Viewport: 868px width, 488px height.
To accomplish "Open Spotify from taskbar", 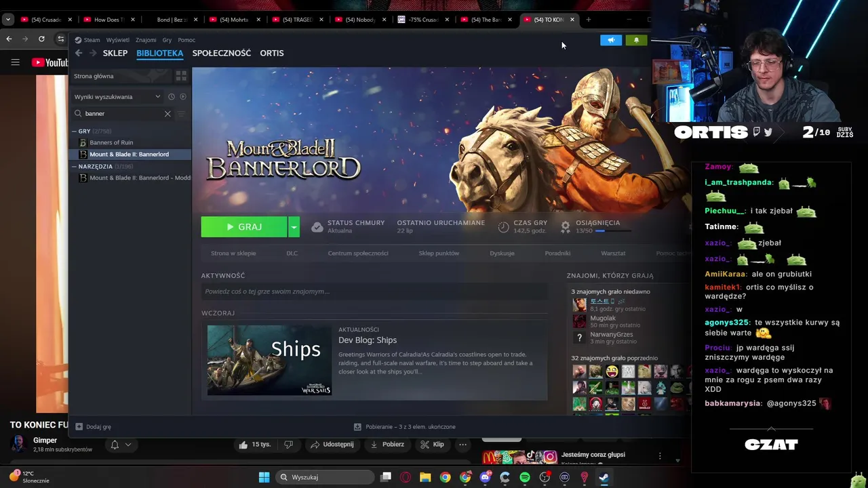I will pos(525,477).
